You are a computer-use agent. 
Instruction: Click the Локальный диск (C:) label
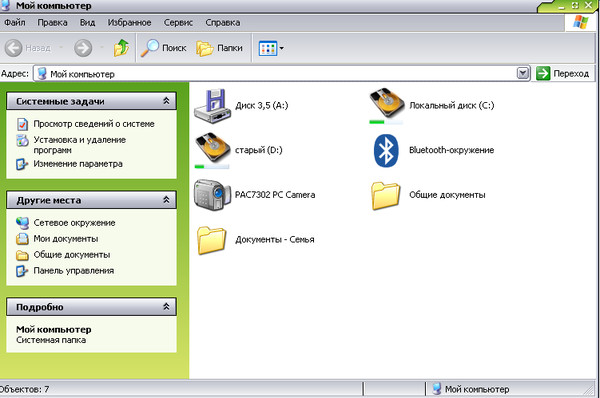[x=452, y=105]
